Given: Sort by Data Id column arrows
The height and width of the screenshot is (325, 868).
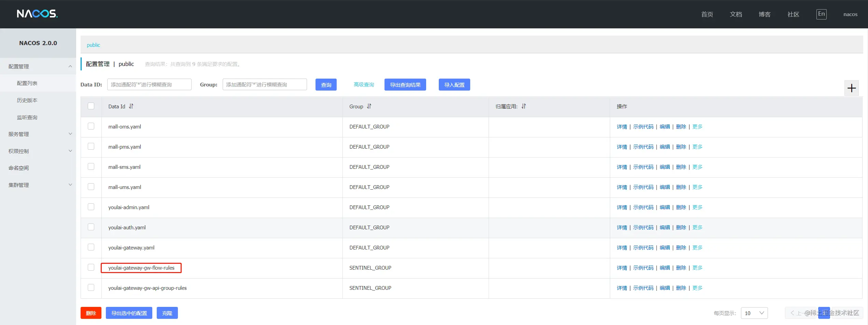Looking at the screenshot, I should (x=131, y=106).
